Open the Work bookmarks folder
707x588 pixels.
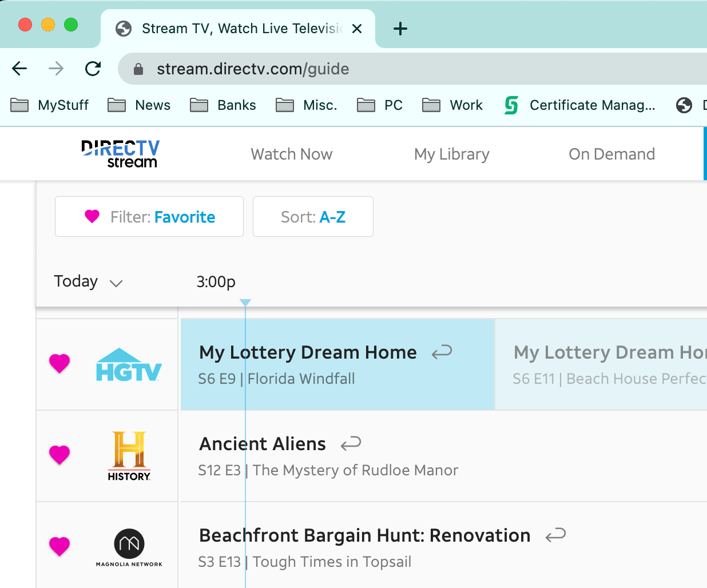click(x=452, y=105)
